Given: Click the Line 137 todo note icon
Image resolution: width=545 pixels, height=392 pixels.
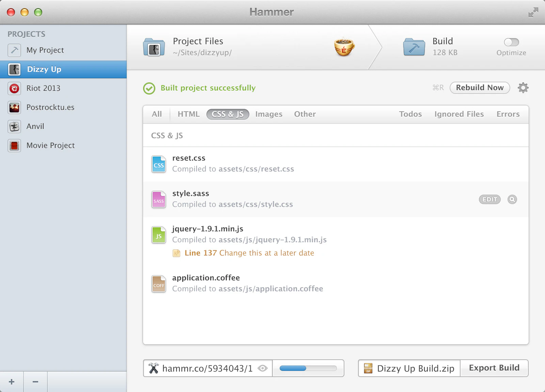Looking at the screenshot, I should [x=176, y=253].
